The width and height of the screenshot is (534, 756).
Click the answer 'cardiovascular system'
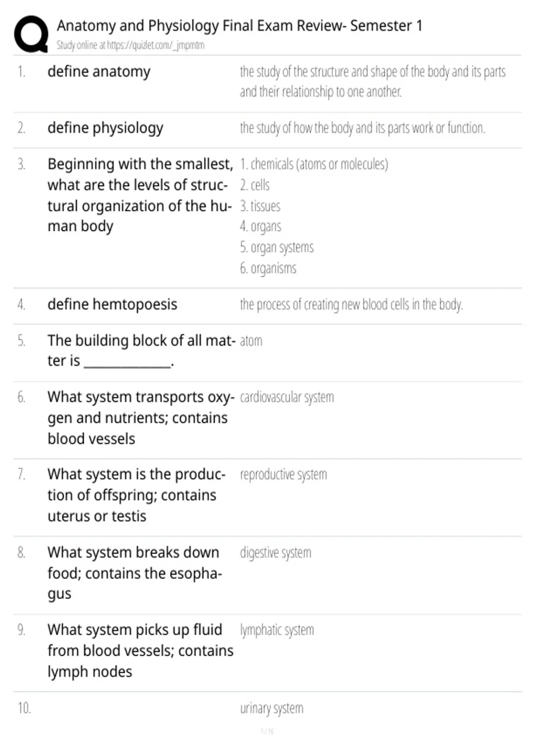[287, 397]
